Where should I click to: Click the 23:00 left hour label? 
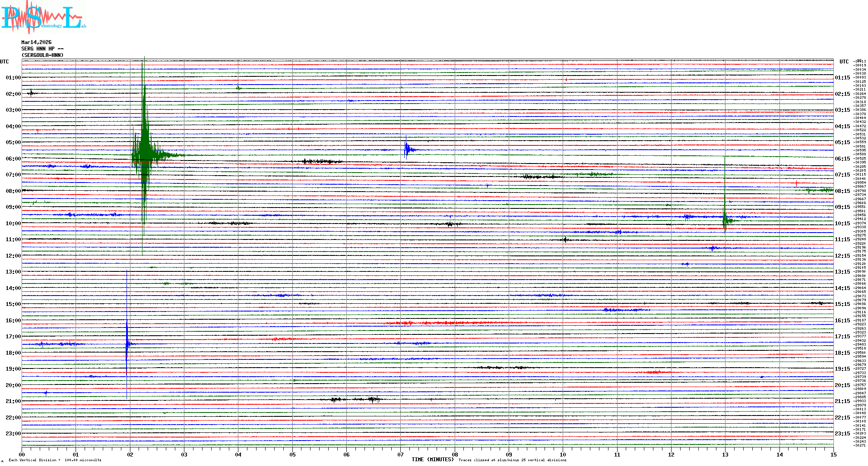point(13,434)
